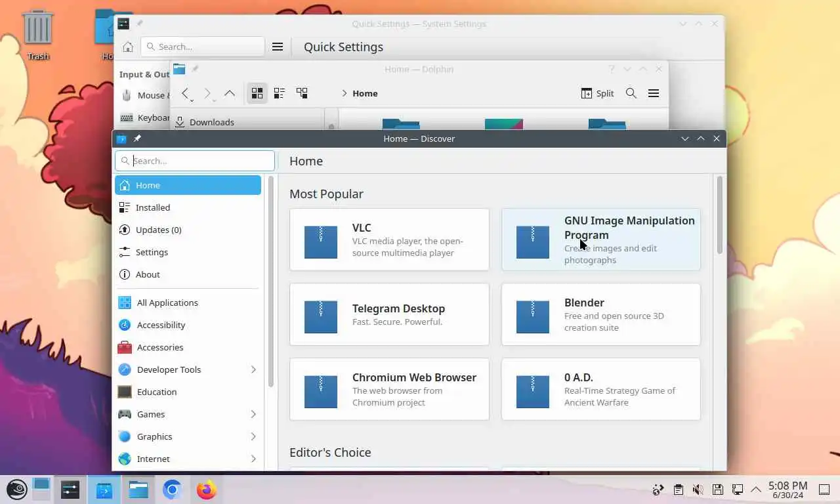The image size is (840, 504).
Task: Click Discover app icon in titlebar
Action: point(121,138)
